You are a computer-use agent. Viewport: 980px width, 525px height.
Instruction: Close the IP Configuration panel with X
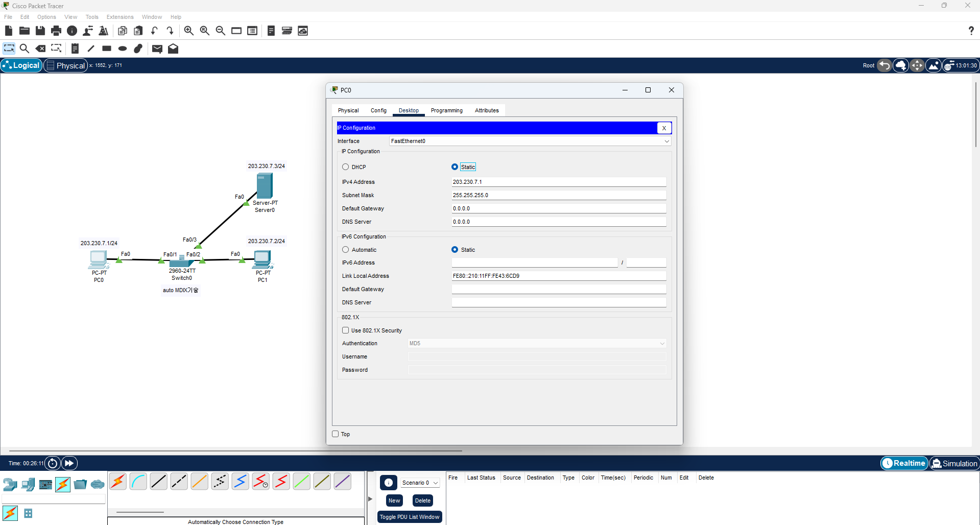[664, 128]
